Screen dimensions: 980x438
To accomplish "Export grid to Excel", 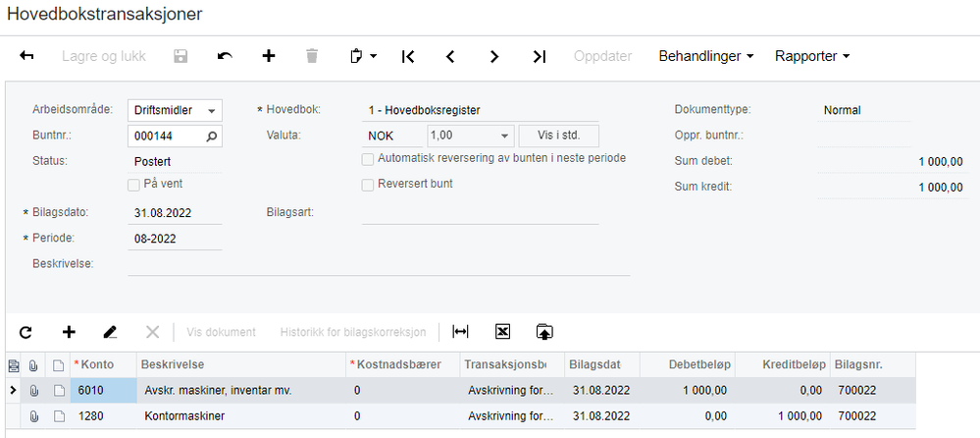I will (x=502, y=333).
